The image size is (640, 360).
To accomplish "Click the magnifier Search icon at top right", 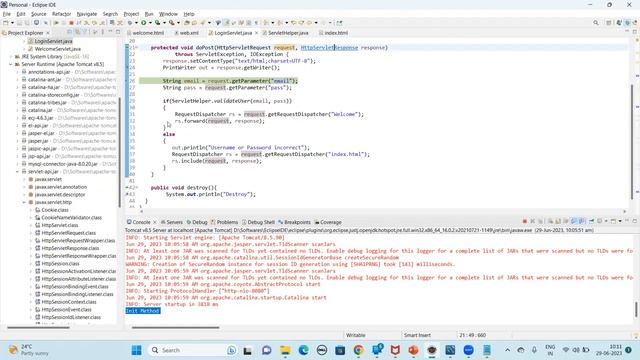I will (x=596, y=23).
